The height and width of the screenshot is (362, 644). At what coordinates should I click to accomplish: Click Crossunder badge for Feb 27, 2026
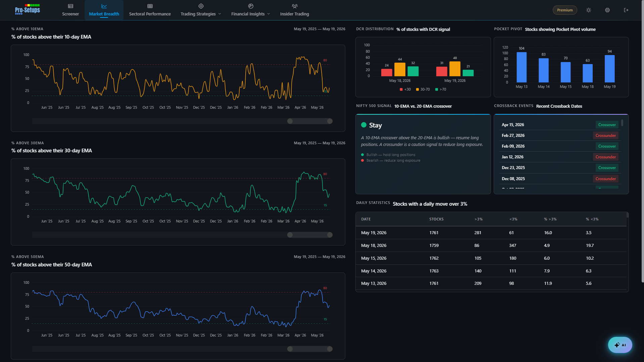pos(605,136)
